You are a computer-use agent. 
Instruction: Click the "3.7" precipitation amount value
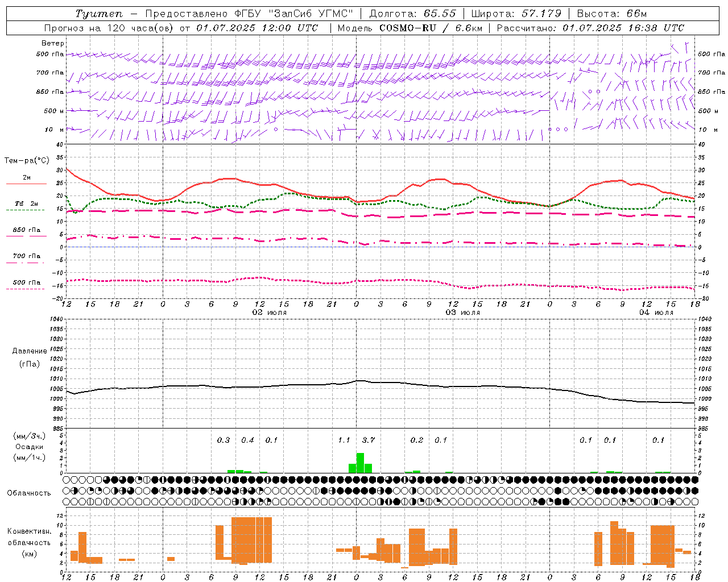[x=369, y=440]
